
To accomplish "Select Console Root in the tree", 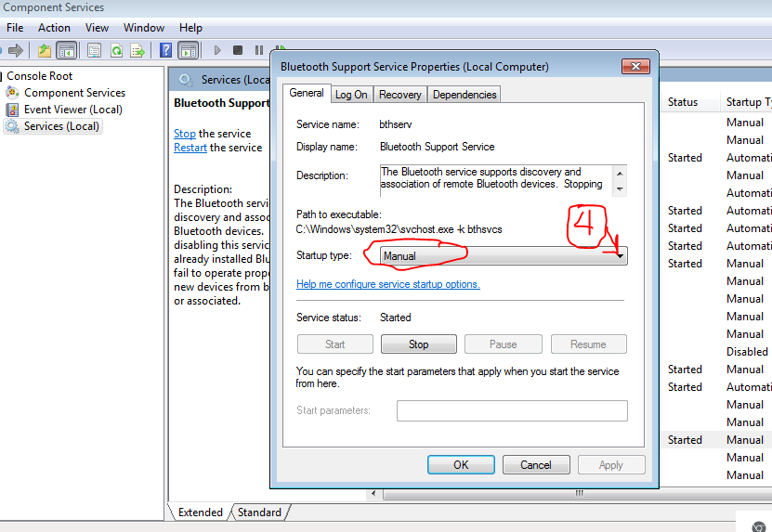I will pyautogui.click(x=39, y=76).
